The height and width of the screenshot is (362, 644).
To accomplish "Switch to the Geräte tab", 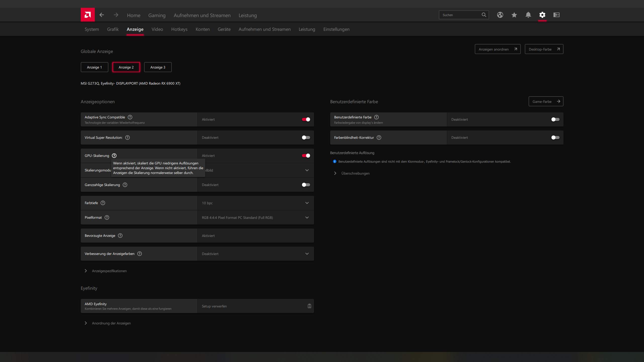I will [x=224, y=29].
